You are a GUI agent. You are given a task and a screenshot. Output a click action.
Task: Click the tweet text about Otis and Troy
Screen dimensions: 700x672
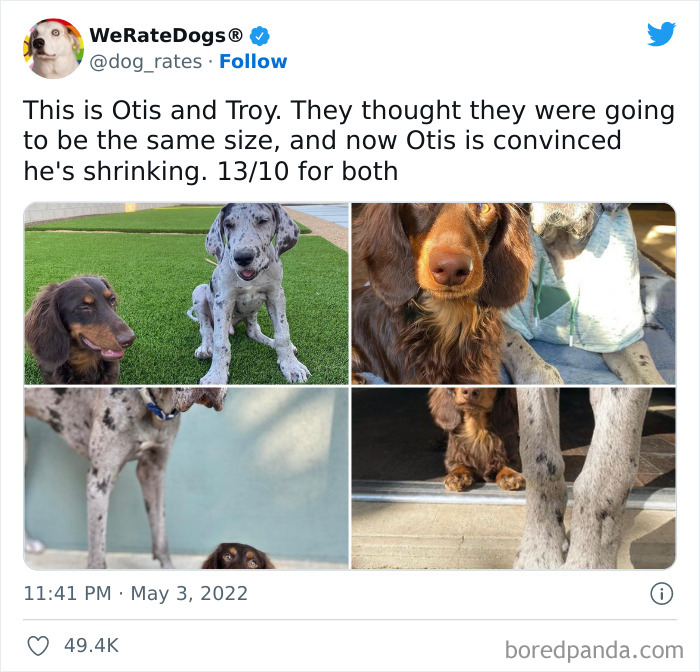(x=348, y=141)
